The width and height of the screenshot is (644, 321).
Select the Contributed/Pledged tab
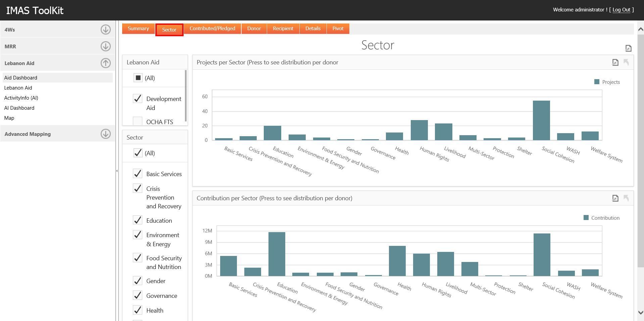point(212,29)
